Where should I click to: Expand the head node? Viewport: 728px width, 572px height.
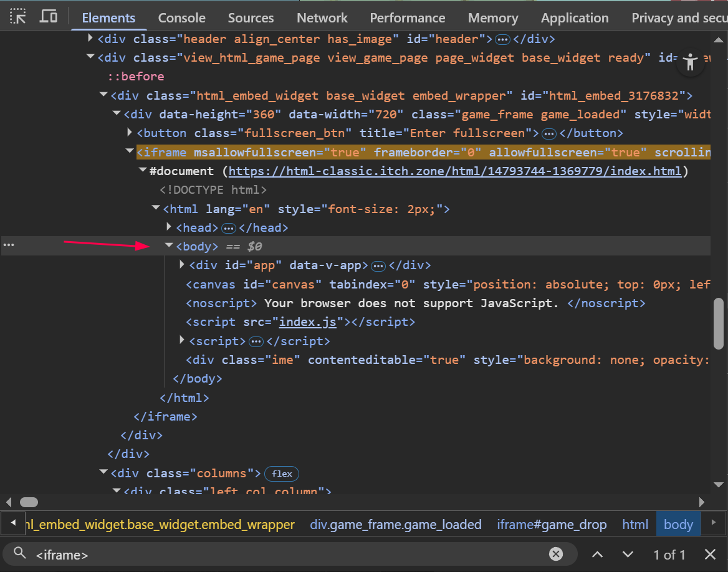click(x=169, y=227)
